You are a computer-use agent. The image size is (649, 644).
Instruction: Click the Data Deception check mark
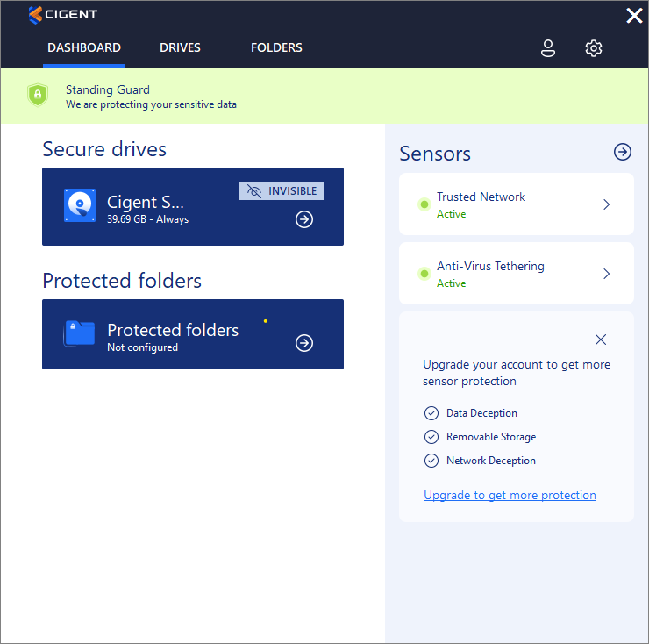coord(431,413)
